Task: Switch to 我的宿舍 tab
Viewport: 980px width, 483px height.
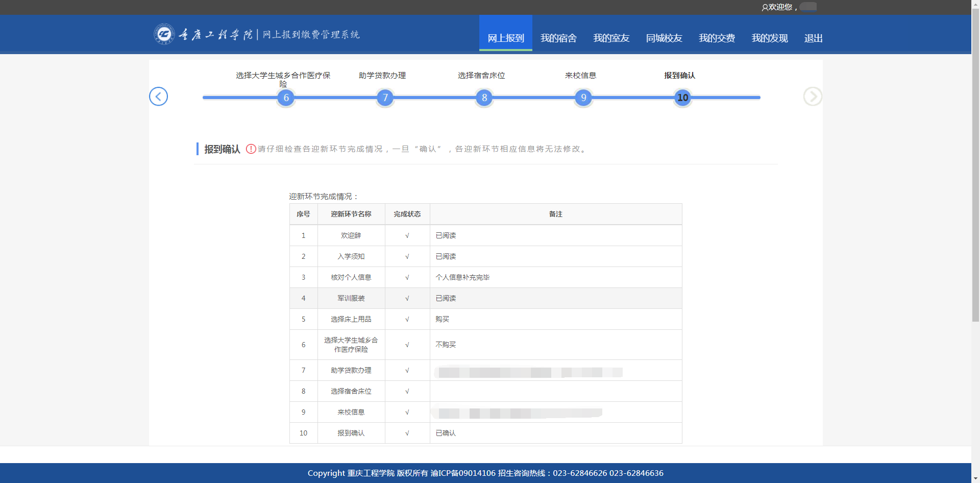Action: pos(558,38)
